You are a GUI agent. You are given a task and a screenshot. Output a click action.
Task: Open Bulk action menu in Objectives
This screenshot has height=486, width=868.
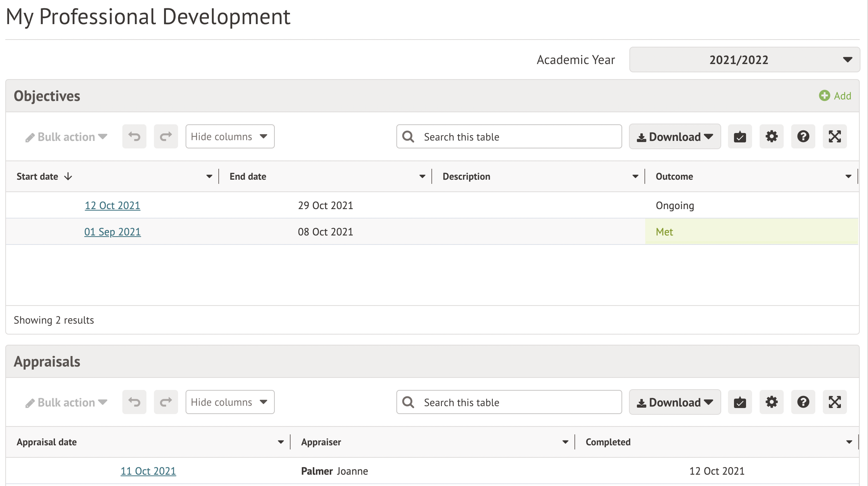point(67,137)
